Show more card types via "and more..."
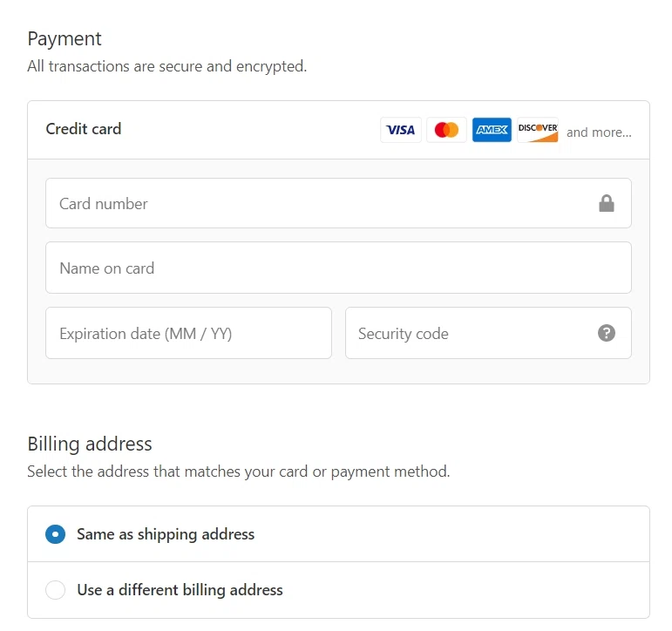672x631 pixels. 599,132
